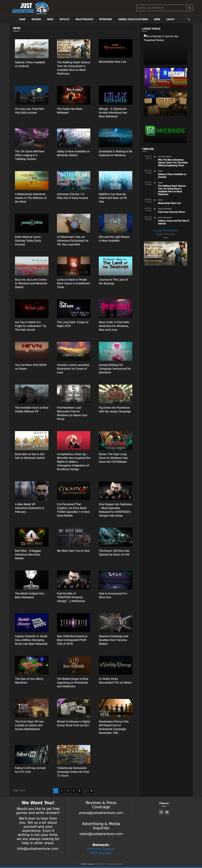Image resolution: width=202 pixels, height=868 pixels.
Task: Go to page 3 of news
Action: (67, 791)
